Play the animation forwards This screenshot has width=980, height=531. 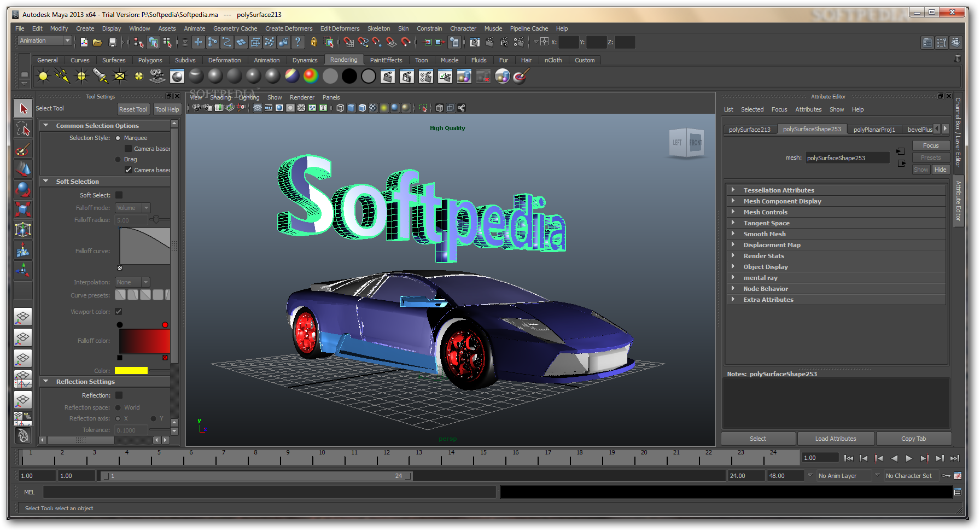click(909, 458)
